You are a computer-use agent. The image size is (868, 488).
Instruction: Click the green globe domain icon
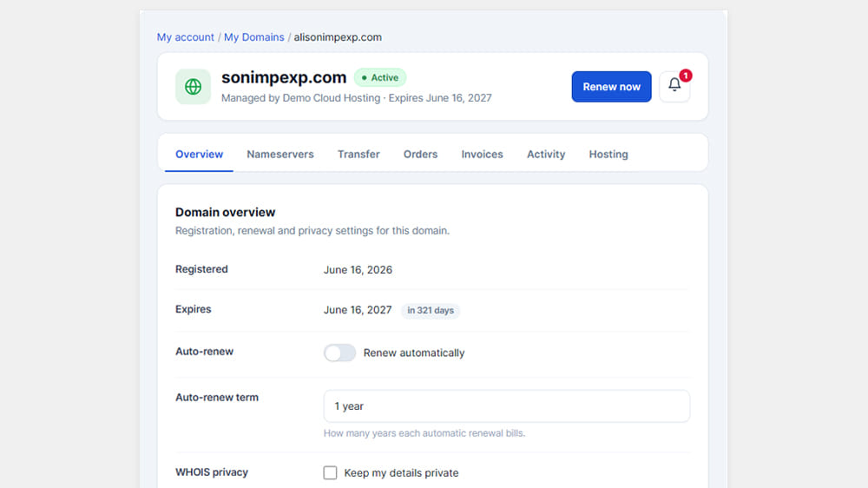coord(193,87)
